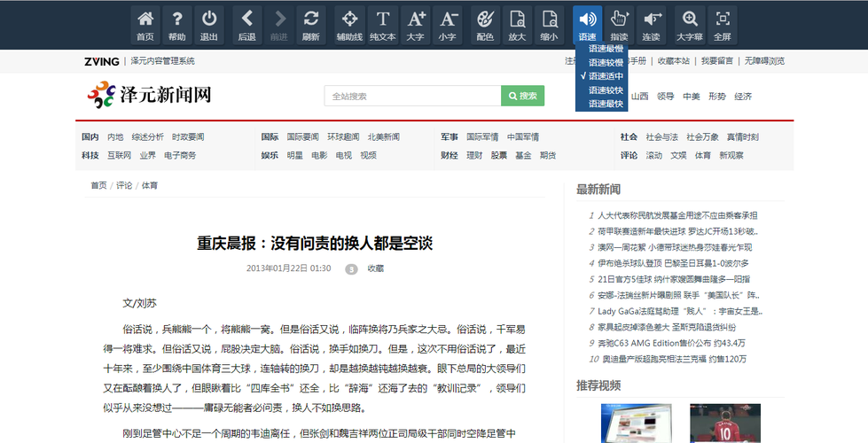868x443 pixels.
Task: Enable the 辅助线 guide lines tool
Action: (x=349, y=25)
